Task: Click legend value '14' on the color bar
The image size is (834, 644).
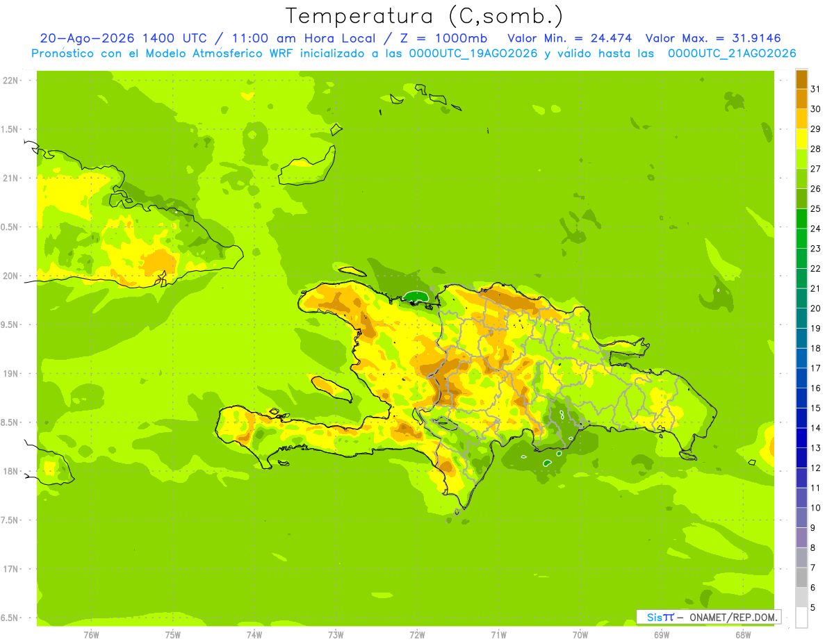Action: (x=815, y=428)
